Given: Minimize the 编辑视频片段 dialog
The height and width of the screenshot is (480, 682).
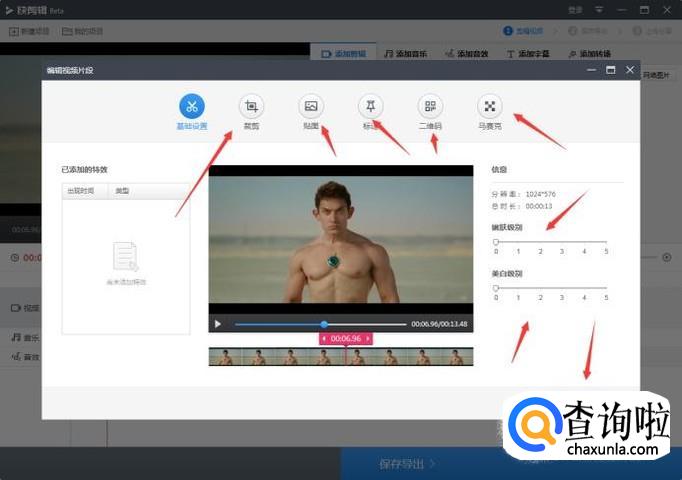Looking at the screenshot, I should point(591,70).
